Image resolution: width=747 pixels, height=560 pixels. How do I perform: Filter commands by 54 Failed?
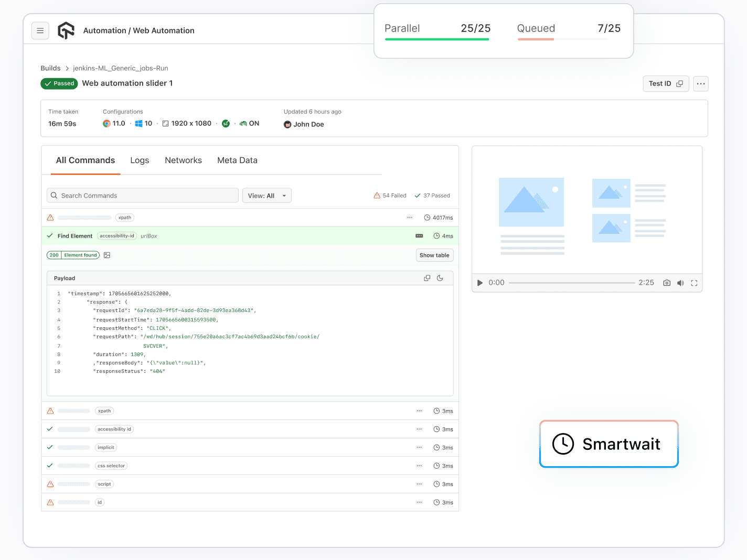pyautogui.click(x=390, y=195)
